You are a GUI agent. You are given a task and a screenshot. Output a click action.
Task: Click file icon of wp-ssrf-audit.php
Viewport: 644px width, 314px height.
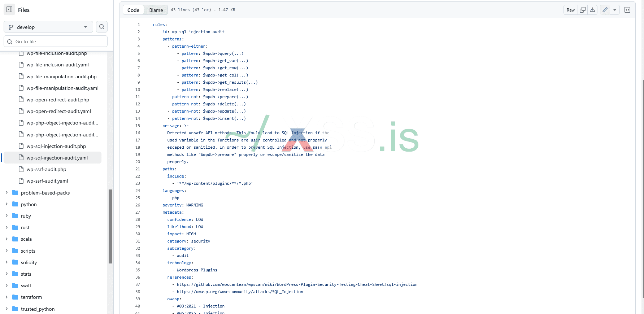click(21, 169)
